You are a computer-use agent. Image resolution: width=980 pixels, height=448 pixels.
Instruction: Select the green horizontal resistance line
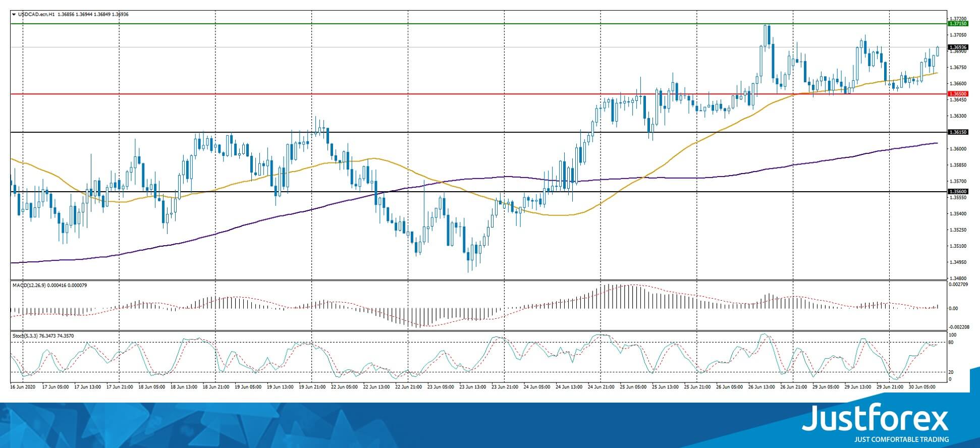pos(478,24)
